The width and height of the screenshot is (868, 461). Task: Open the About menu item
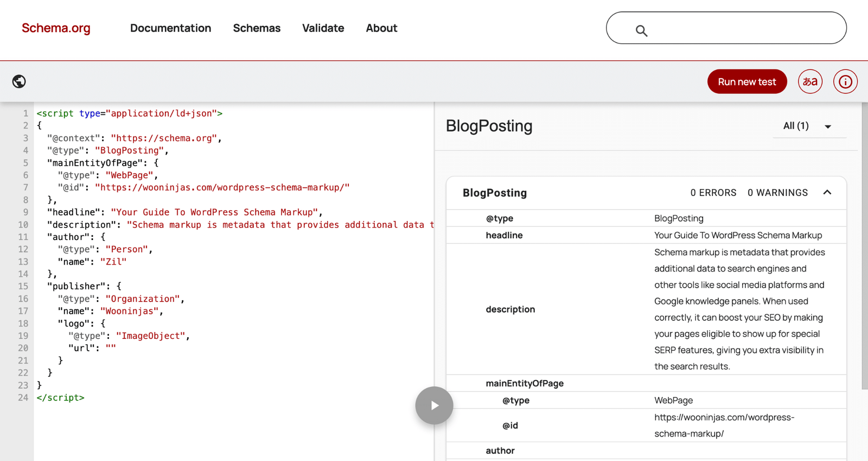point(381,28)
